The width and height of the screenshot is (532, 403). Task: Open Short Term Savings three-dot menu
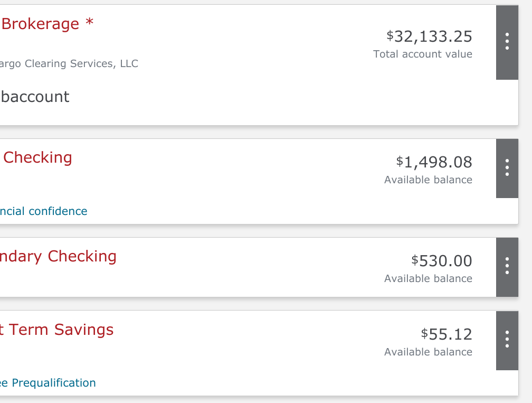coord(507,339)
